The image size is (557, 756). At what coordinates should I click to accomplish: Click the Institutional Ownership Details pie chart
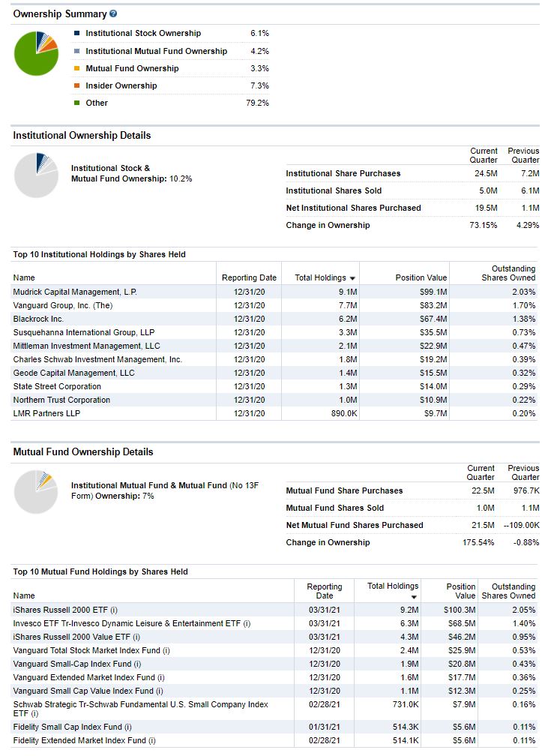click(36, 175)
